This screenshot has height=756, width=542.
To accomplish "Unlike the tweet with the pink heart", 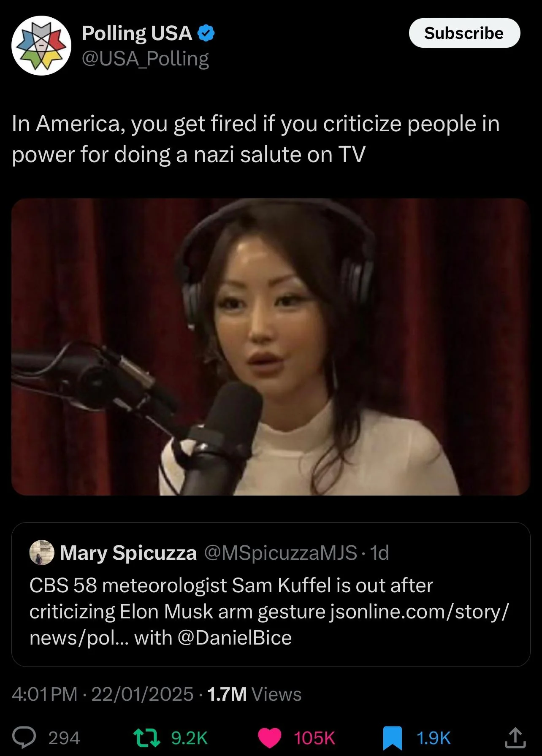I will (x=270, y=738).
